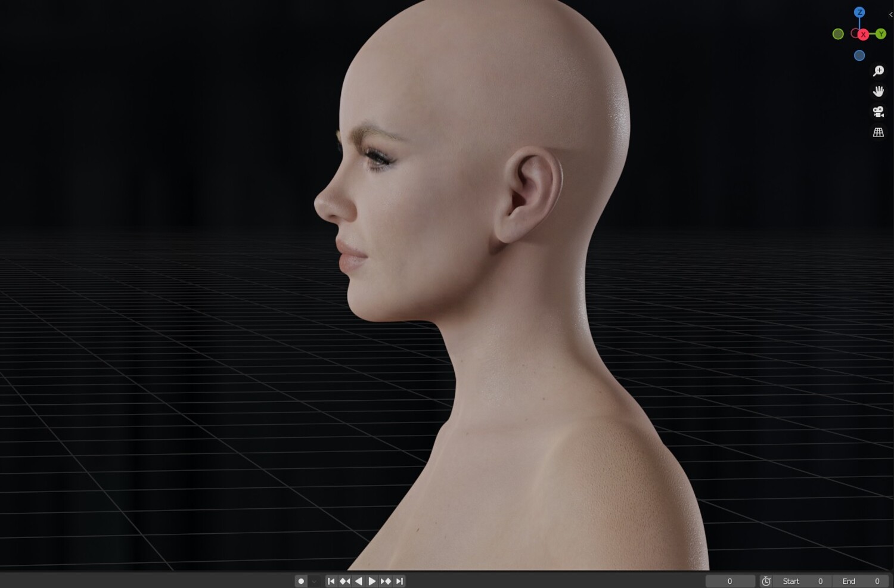Viewport: 894px width, 588px height.
Task: Click the hand pan view icon
Action: coord(878,91)
